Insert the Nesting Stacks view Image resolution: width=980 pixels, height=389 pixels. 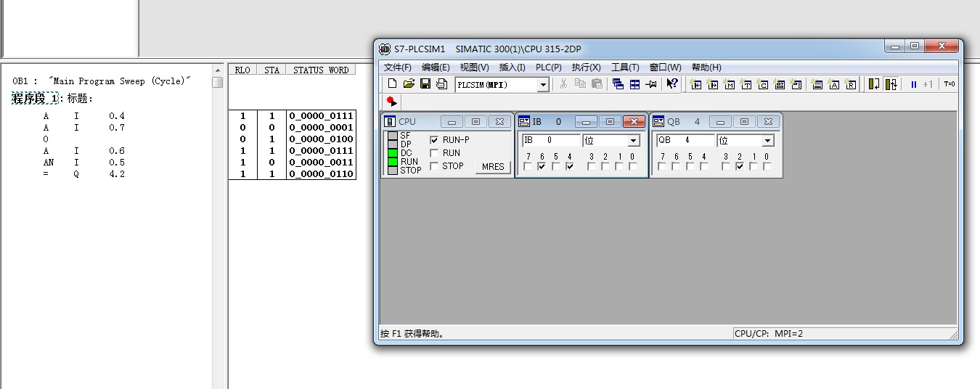click(x=817, y=84)
